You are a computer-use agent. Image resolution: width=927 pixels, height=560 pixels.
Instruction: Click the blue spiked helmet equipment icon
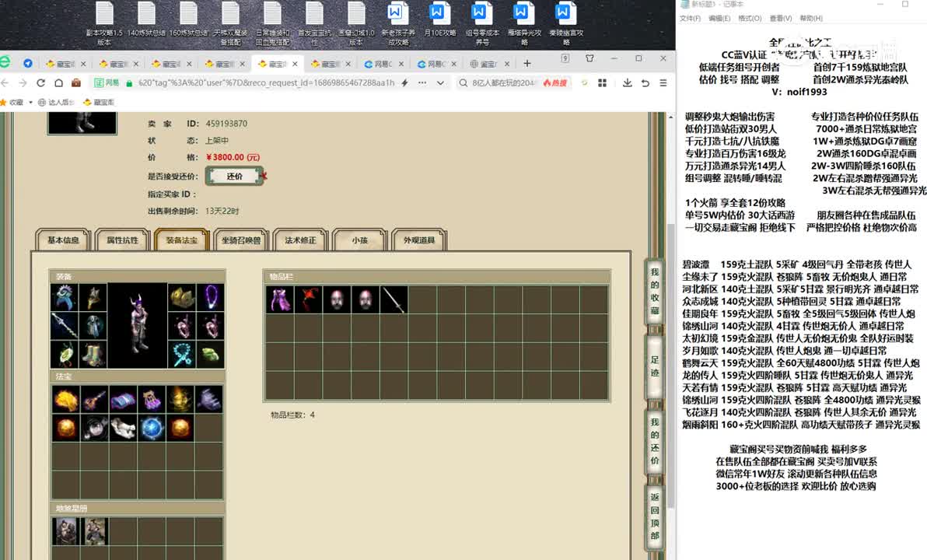(x=65, y=297)
